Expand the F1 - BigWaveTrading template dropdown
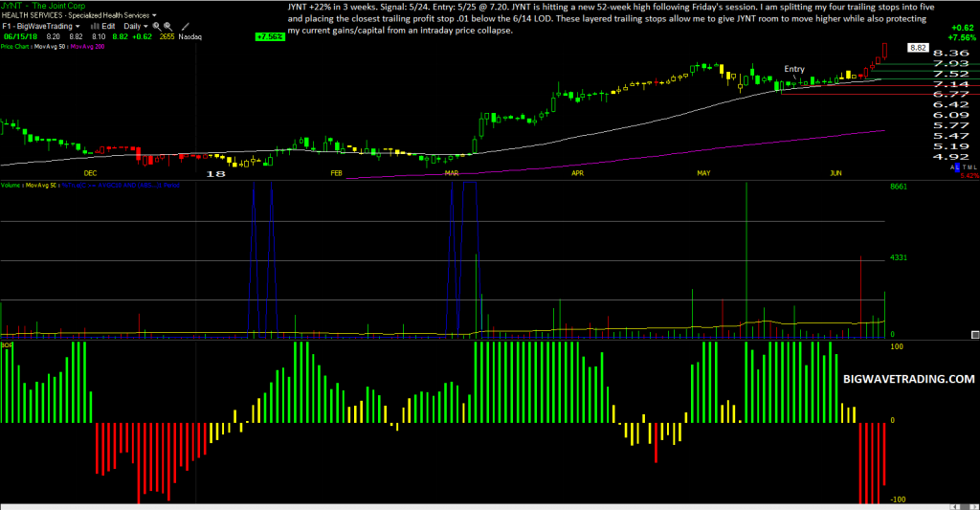 click(78, 26)
